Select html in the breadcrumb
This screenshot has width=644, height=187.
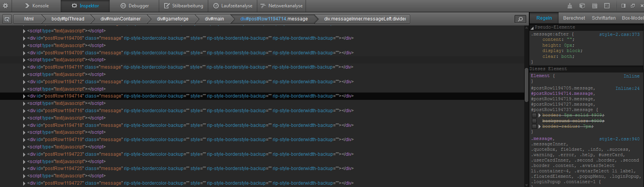pyautogui.click(x=29, y=19)
